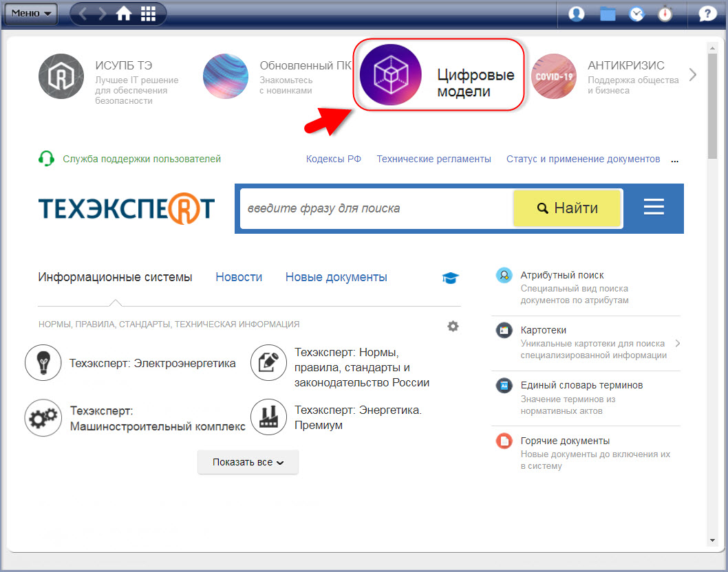Open Атрибутный поиск title
The height and width of the screenshot is (572, 728).
pos(561,275)
